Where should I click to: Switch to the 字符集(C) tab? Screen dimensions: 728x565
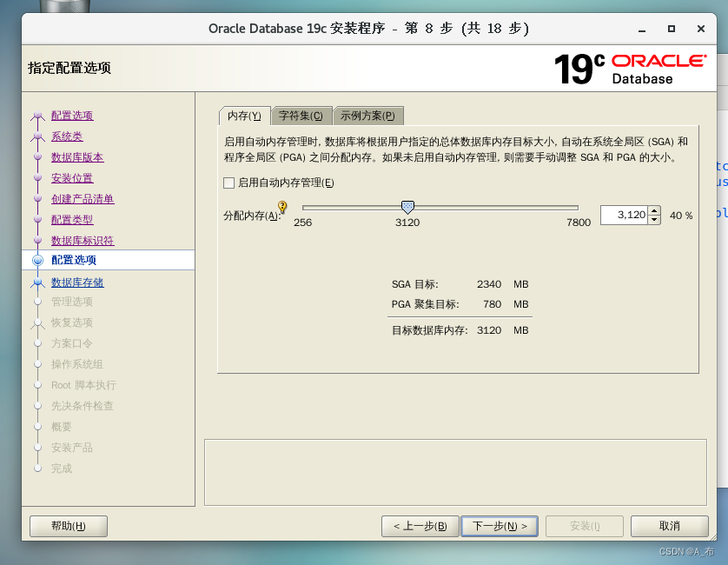click(x=301, y=116)
